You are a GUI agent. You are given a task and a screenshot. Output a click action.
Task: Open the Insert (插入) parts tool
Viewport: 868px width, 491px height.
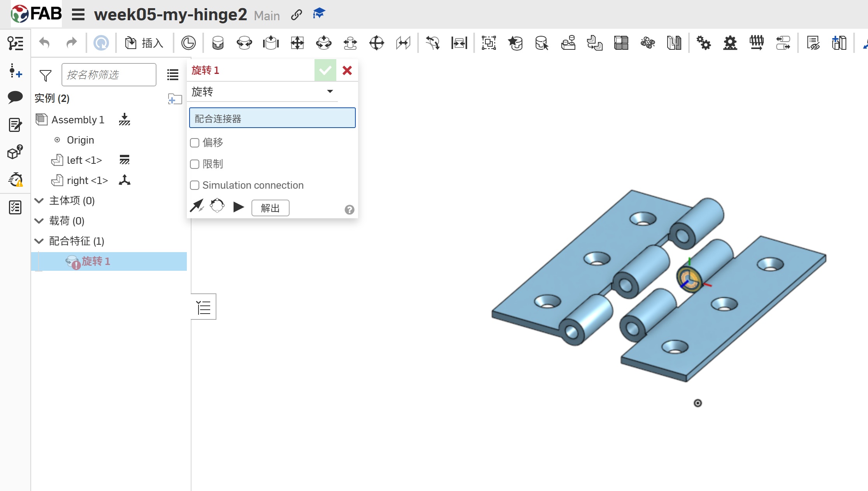tap(144, 43)
